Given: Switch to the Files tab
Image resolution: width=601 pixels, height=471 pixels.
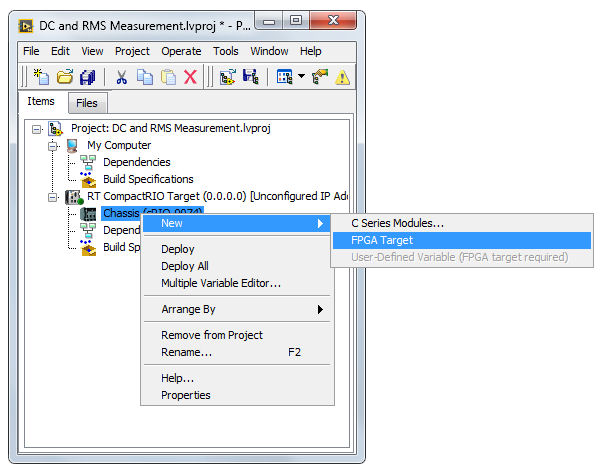Looking at the screenshot, I should pyautogui.click(x=87, y=102).
